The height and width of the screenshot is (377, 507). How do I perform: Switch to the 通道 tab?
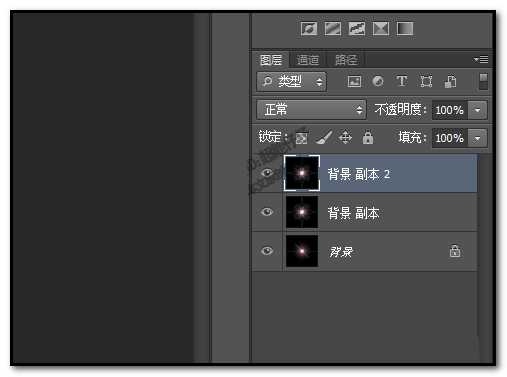pos(307,60)
